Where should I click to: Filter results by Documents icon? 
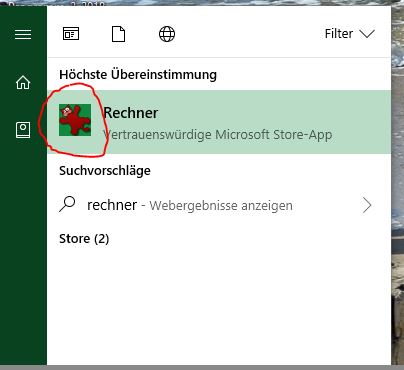(x=118, y=34)
